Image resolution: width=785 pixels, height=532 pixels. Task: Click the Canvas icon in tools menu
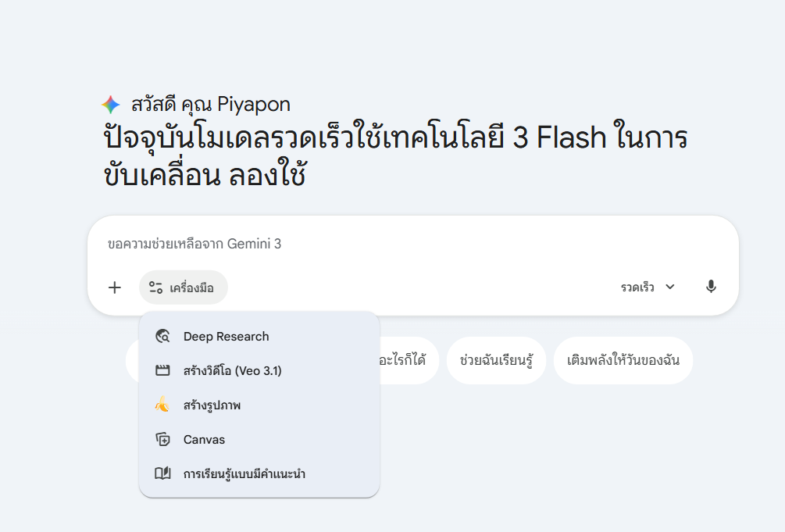162,439
